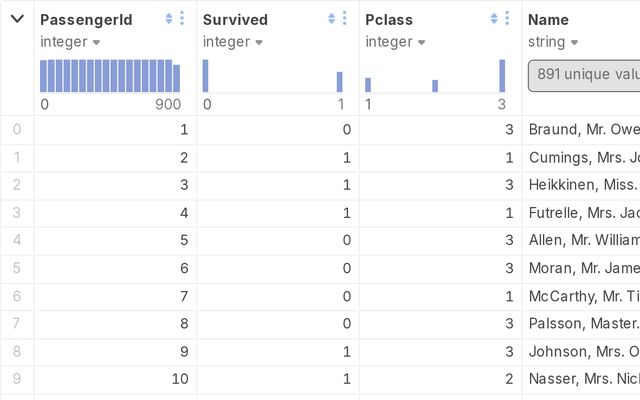Click the sort arrows on the Pclass column
Image resolution: width=640 pixels, height=400 pixels.
[494, 19]
